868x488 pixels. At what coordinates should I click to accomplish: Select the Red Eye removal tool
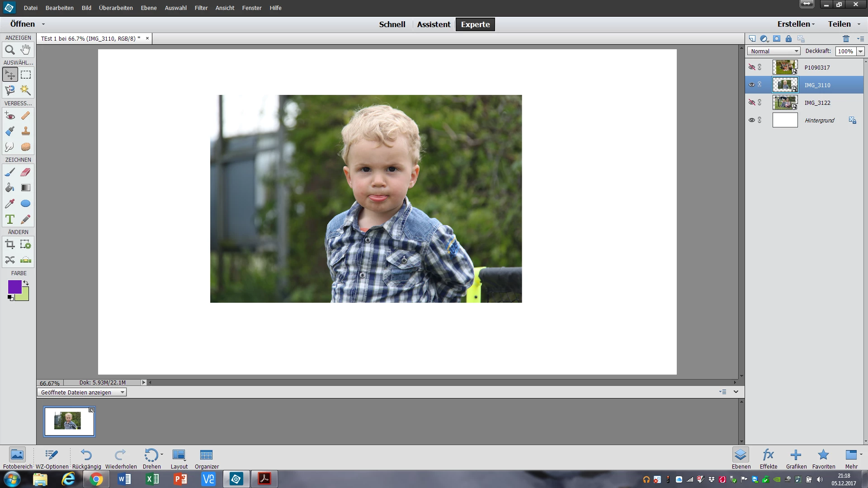(x=10, y=116)
